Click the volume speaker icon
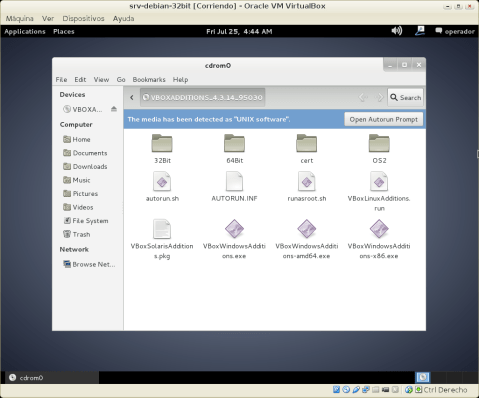479x398 pixels. 397,31
